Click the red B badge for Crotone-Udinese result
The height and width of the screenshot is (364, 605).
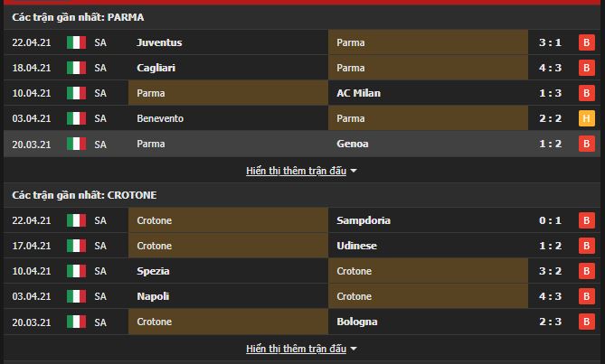click(586, 246)
